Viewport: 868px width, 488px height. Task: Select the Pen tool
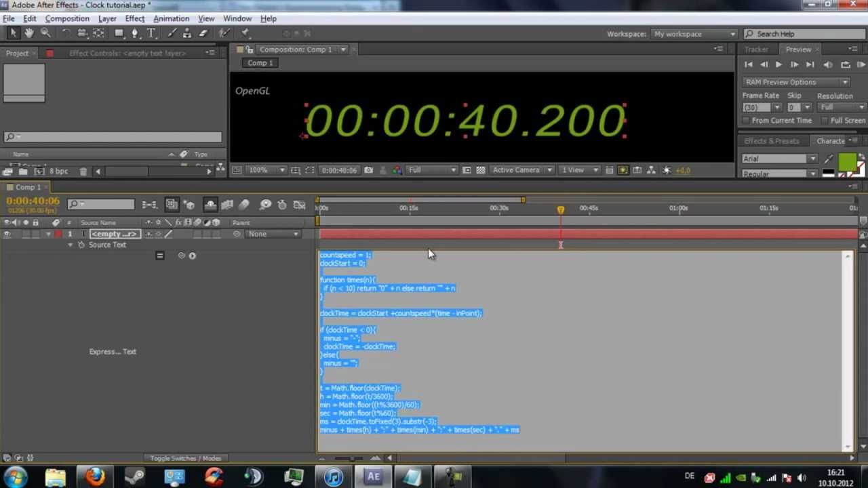(135, 33)
